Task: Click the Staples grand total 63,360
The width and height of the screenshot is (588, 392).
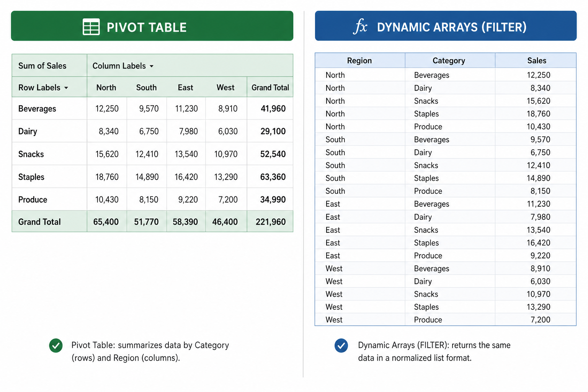Action: click(273, 177)
